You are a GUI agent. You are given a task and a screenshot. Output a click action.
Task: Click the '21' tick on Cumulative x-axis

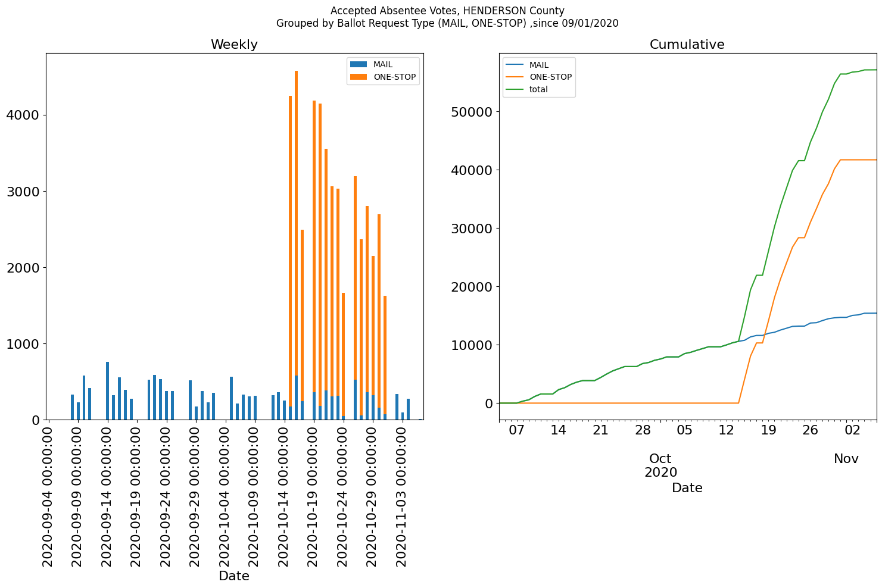(x=600, y=430)
